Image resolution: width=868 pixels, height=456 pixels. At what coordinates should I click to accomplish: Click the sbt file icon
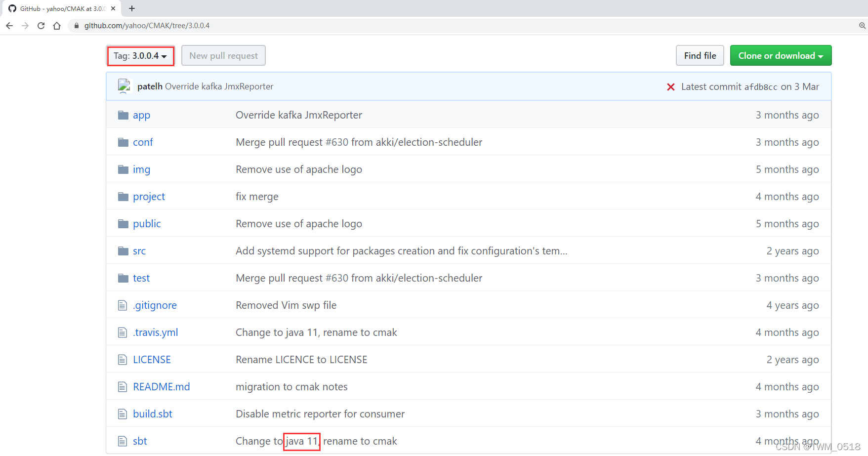click(x=123, y=441)
